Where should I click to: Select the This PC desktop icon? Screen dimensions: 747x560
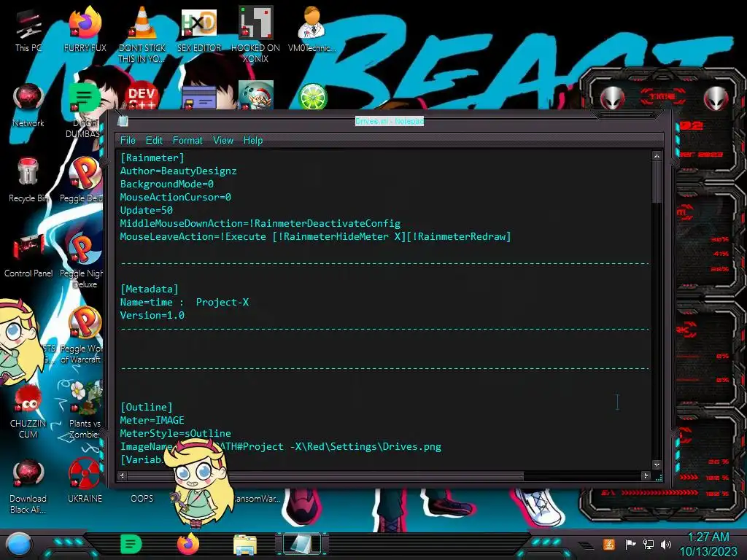28,29
